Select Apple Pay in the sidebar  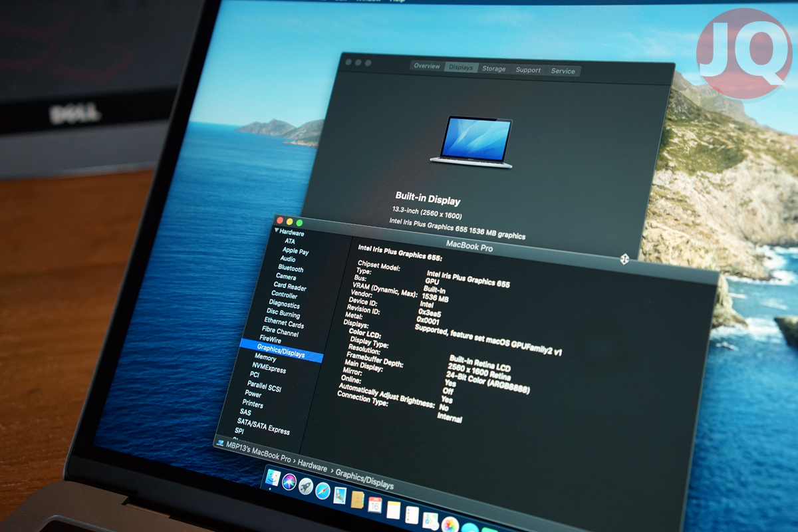pos(296,251)
